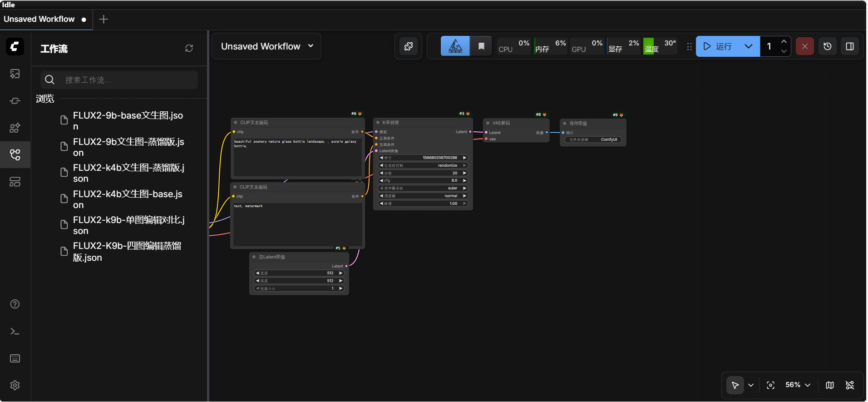Viewport: 868px width, 402px height.
Task: Open the queue history icon
Action: point(828,46)
